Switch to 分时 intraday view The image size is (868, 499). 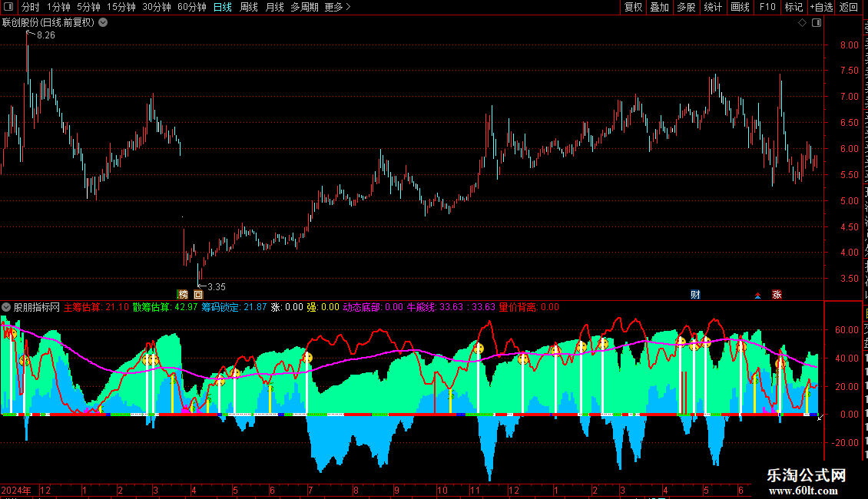click(x=31, y=7)
